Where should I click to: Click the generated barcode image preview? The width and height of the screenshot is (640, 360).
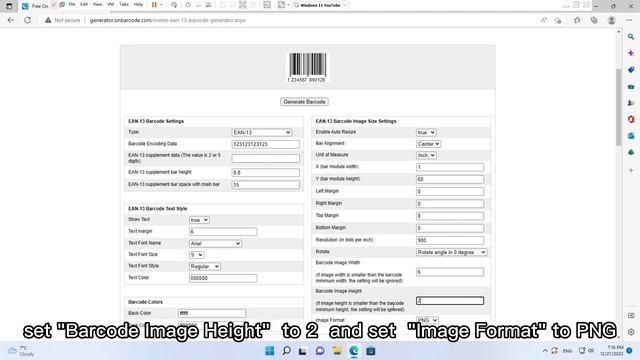[x=307, y=67]
